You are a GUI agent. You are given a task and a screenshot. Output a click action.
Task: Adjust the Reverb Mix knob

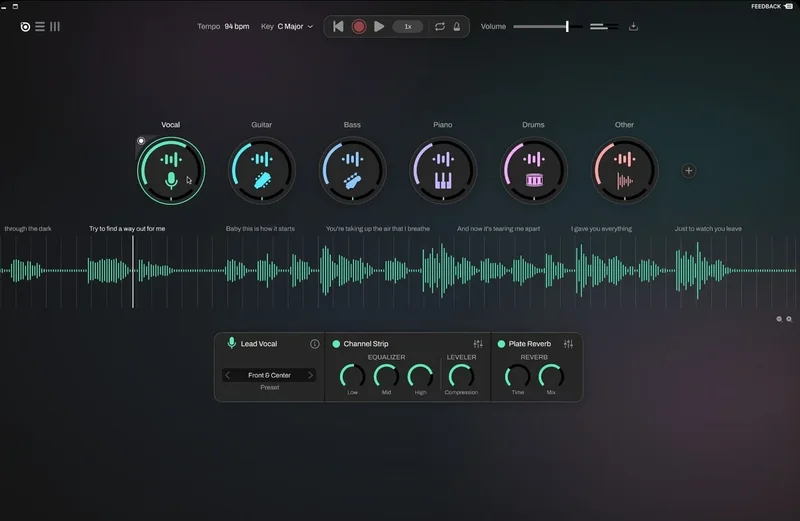pyautogui.click(x=551, y=377)
